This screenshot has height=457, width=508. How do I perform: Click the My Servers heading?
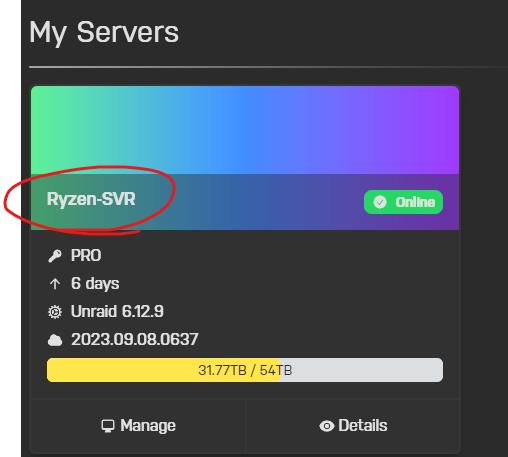104,33
